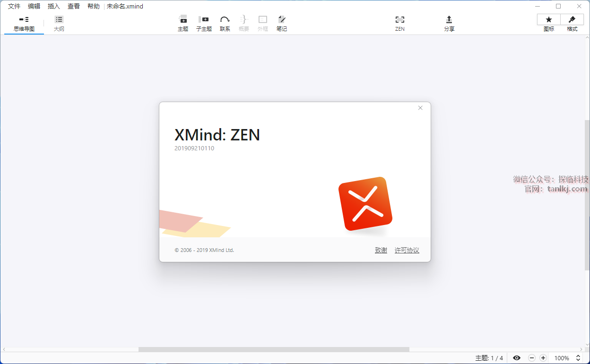Click the left scroll arrow
Screen dimensions: 590x364
[x=4, y=349]
